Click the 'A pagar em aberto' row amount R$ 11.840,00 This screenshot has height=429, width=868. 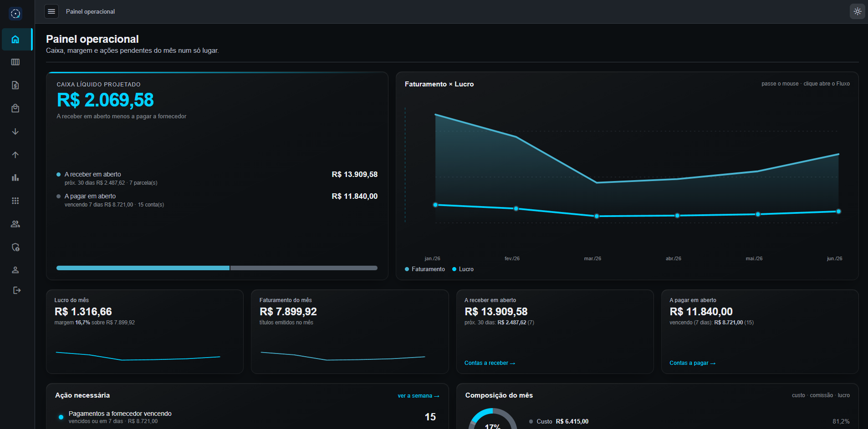pyautogui.click(x=355, y=196)
